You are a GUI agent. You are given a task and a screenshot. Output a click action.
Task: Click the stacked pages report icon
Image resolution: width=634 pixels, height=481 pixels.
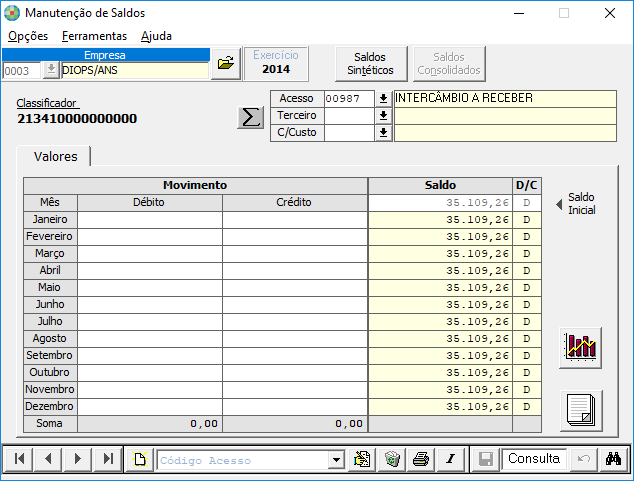pos(581,411)
